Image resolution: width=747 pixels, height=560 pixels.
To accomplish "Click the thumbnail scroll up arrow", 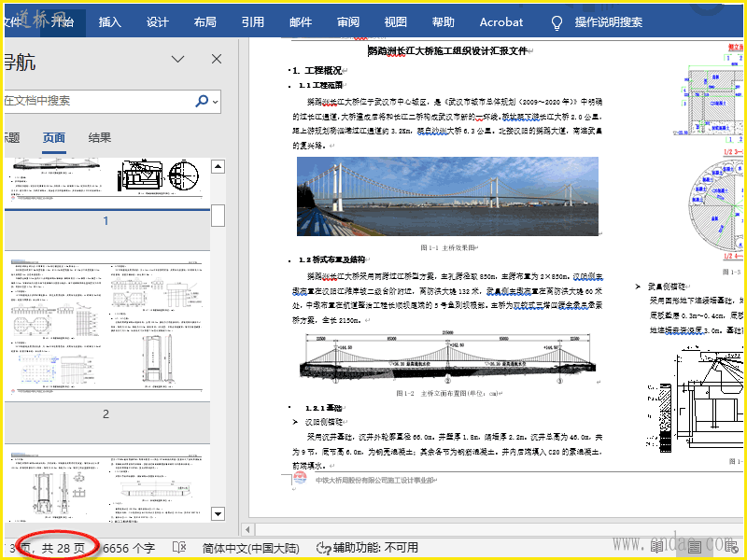I will 218,167.
